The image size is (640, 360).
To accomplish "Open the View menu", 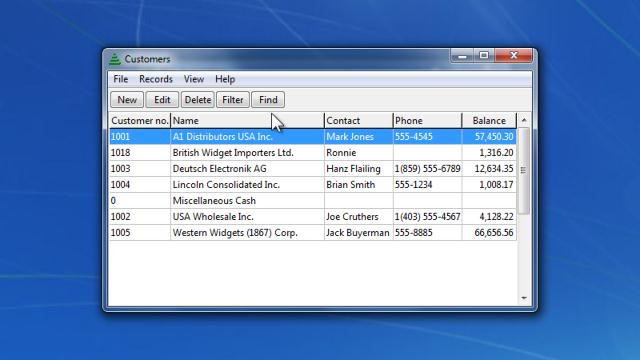I will point(194,79).
